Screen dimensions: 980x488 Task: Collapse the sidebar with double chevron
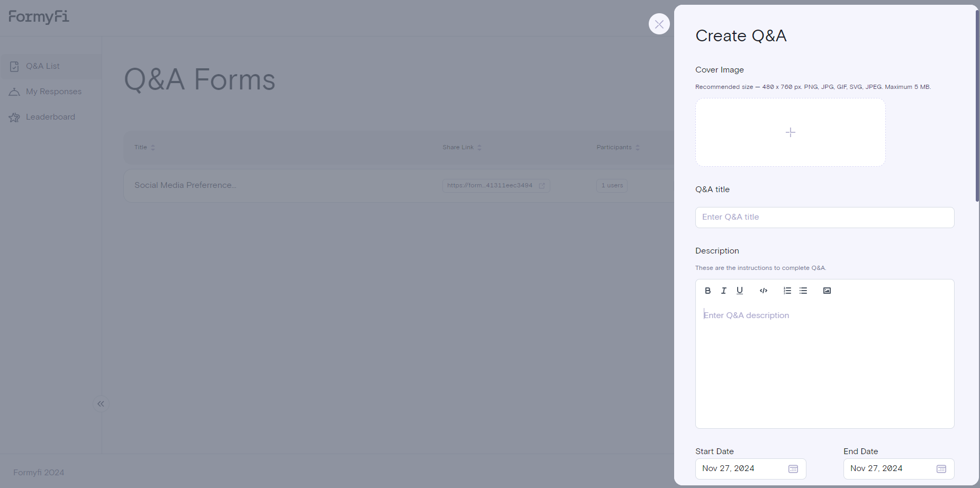[101, 404]
